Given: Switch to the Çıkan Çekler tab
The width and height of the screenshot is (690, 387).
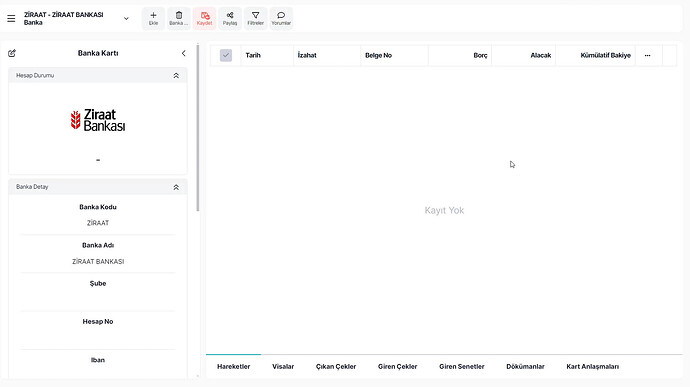Looking at the screenshot, I should (x=336, y=366).
